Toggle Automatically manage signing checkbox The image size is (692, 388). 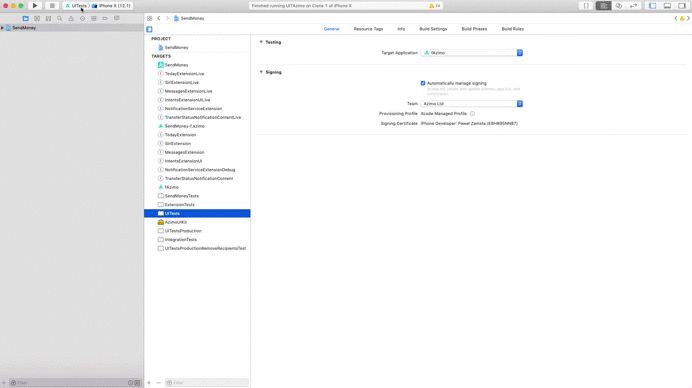click(x=423, y=83)
